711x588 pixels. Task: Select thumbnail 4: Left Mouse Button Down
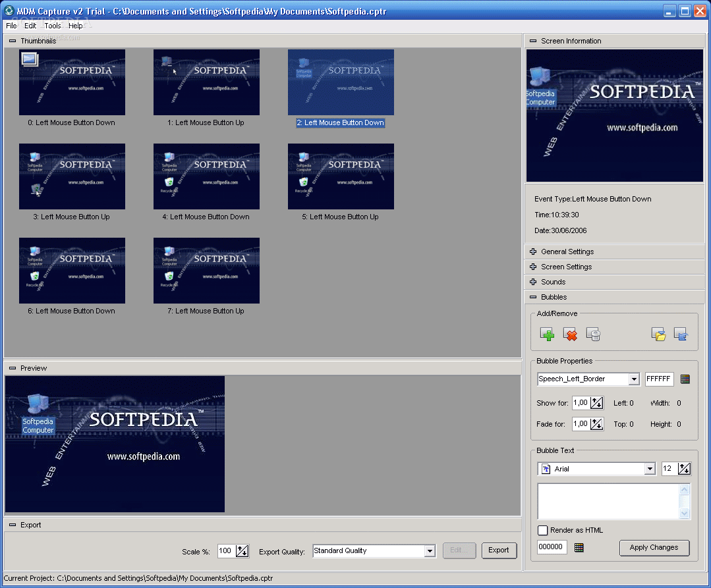206,176
